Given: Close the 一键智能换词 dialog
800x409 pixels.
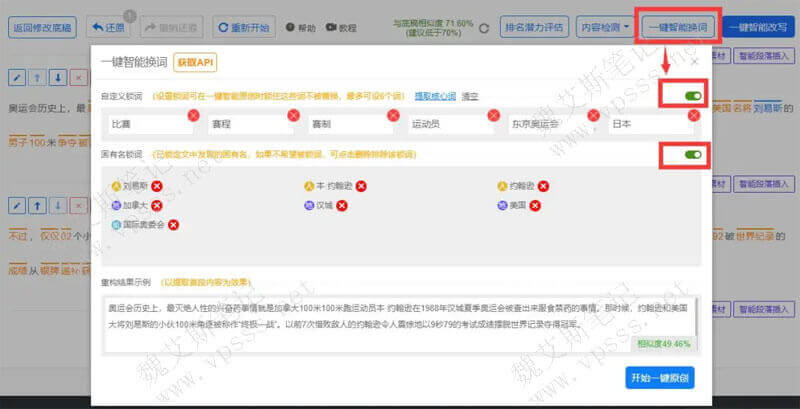Looking at the screenshot, I should pos(695,61).
